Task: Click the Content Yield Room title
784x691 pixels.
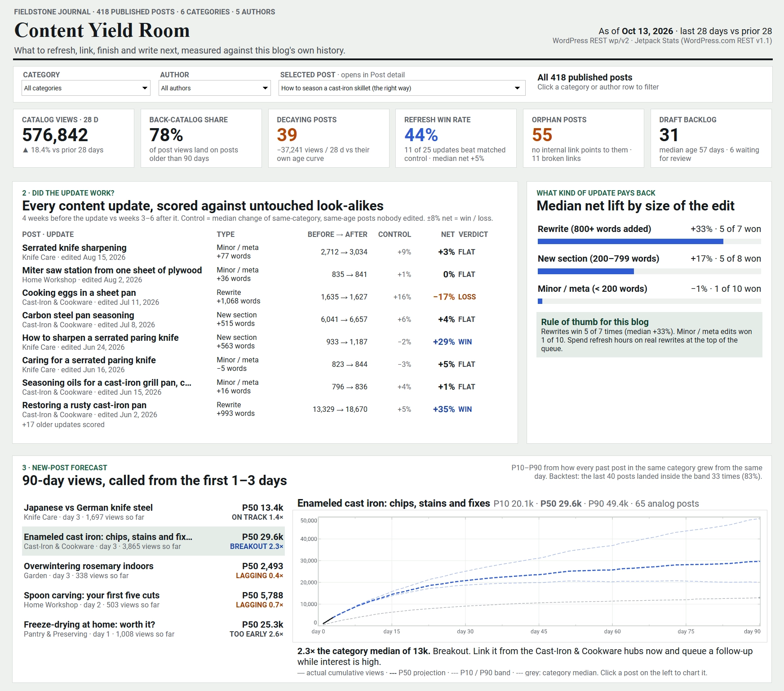Action: click(x=102, y=31)
